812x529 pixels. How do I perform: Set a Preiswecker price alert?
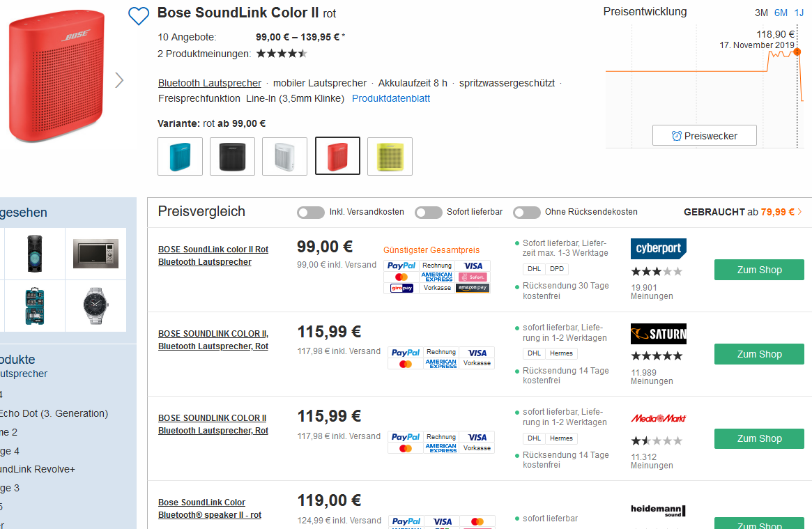pos(704,136)
